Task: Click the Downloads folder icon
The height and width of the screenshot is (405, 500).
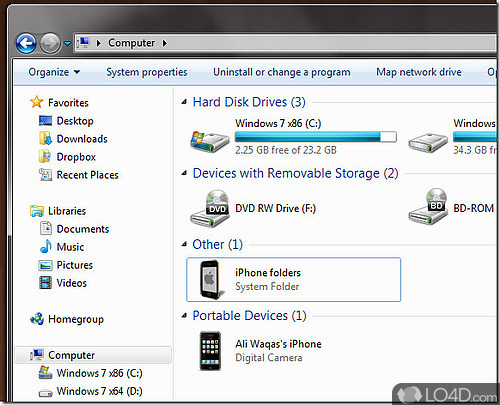Action: click(x=45, y=138)
